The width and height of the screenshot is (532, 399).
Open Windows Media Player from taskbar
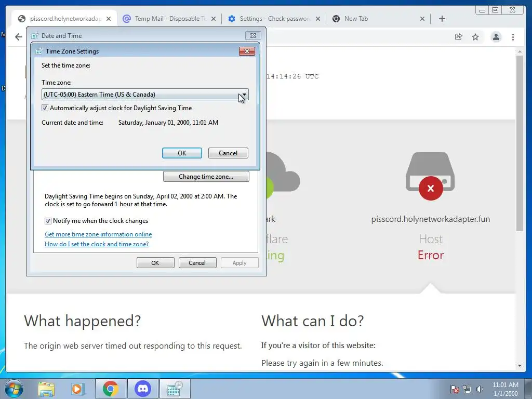(x=77, y=389)
